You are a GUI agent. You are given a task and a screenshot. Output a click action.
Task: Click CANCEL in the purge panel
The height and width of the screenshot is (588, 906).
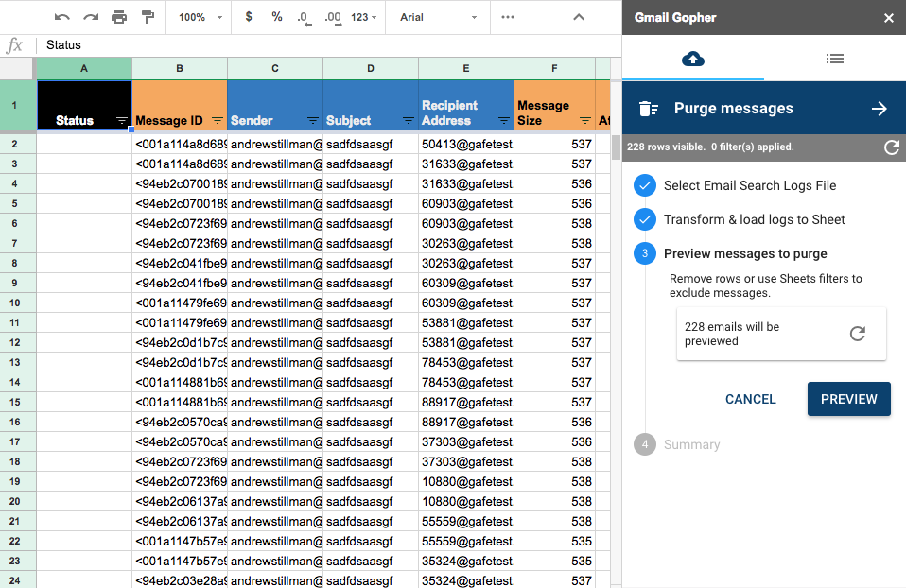click(750, 399)
